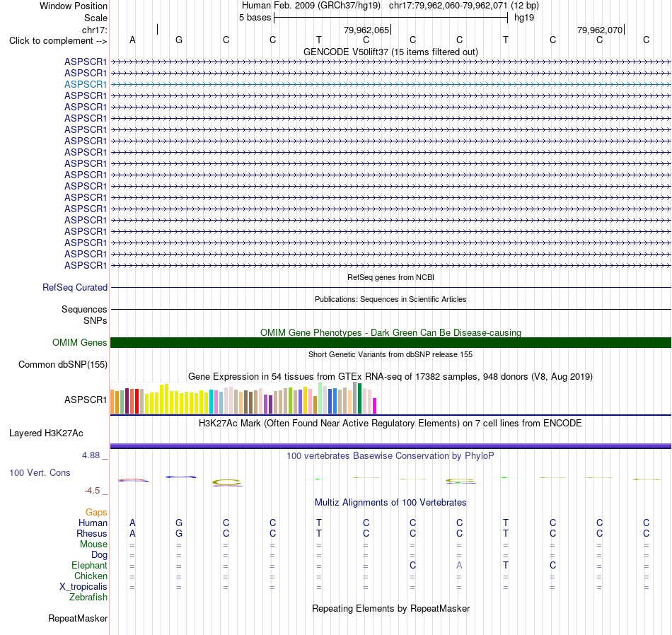
Task: Click the "SNPs" track label
Action: [95, 320]
